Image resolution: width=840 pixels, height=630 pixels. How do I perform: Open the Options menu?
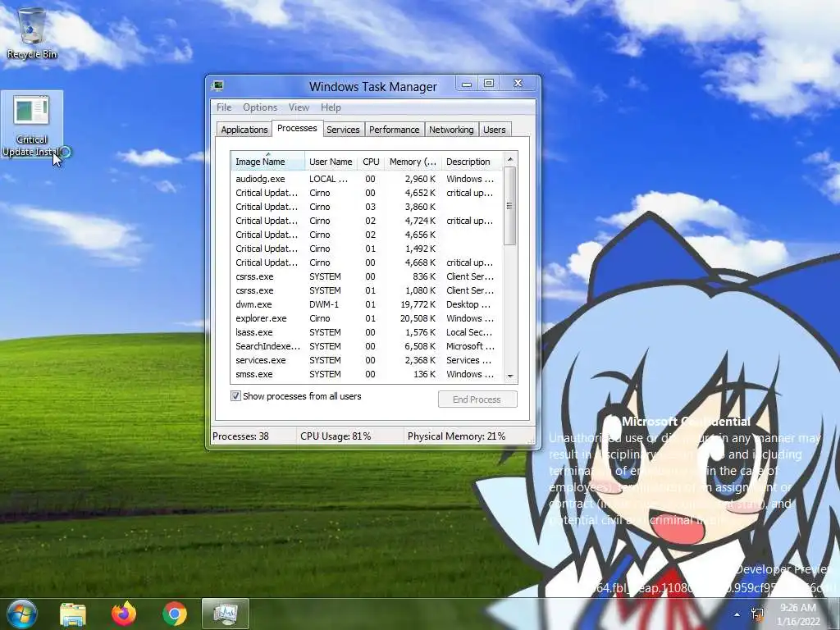[x=260, y=107]
